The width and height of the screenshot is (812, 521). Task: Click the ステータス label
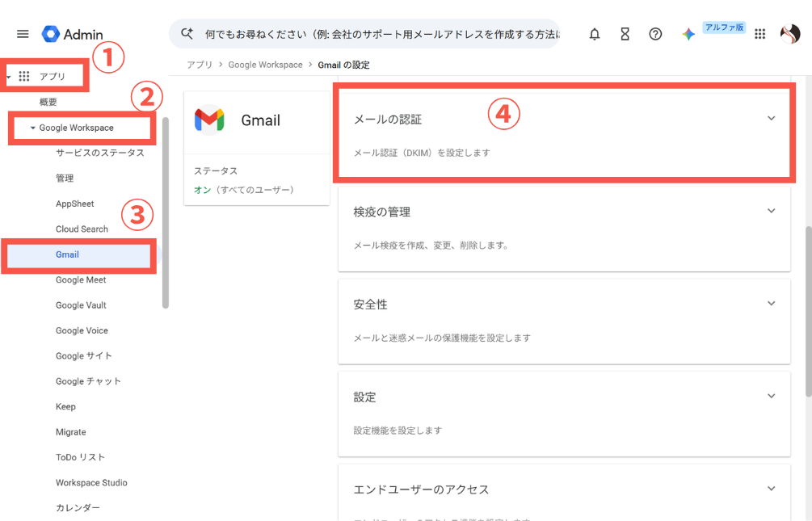[216, 171]
